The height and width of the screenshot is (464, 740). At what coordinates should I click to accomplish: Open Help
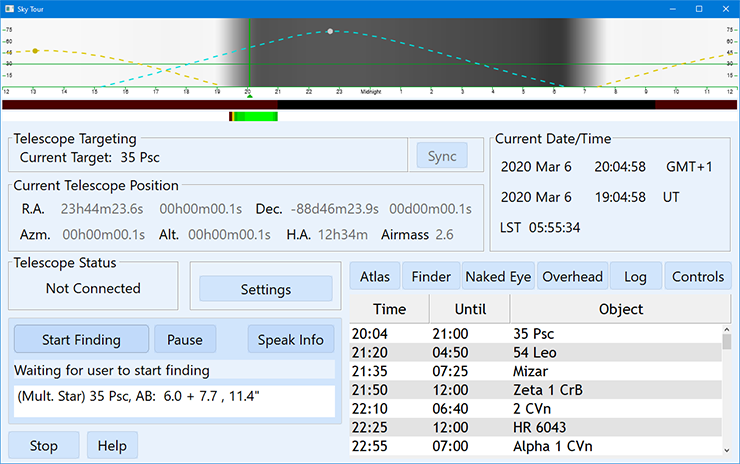[112, 446]
